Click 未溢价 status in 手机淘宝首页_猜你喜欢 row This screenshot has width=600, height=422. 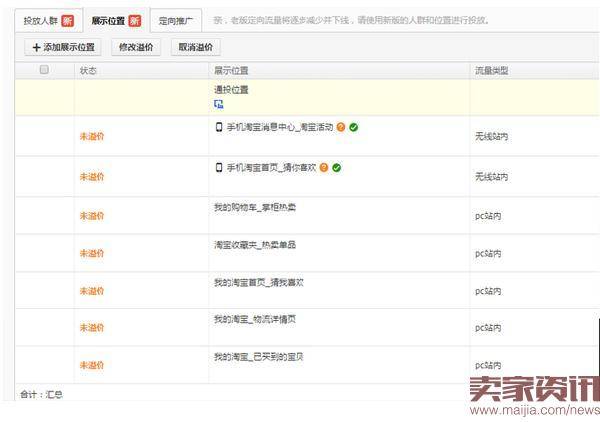coord(92,176)
